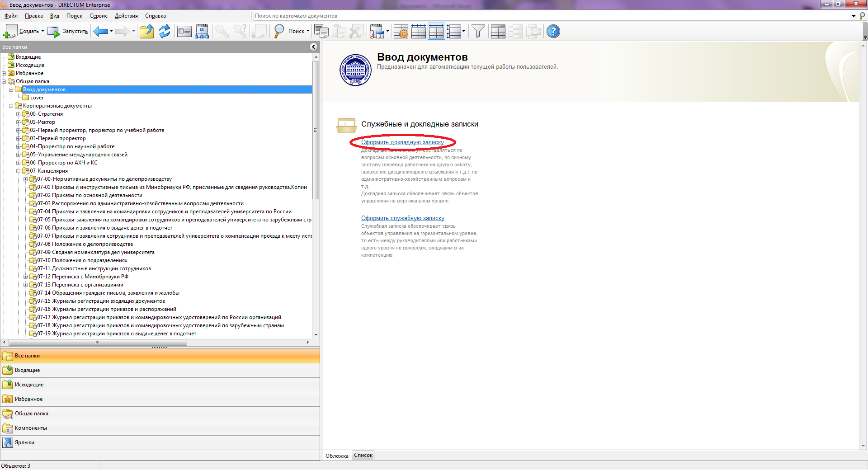Image resolution: width=868 pixels, height=470 pixels.
Task: Collapse the 07-Канцелярия tree node
Action: 19,171
